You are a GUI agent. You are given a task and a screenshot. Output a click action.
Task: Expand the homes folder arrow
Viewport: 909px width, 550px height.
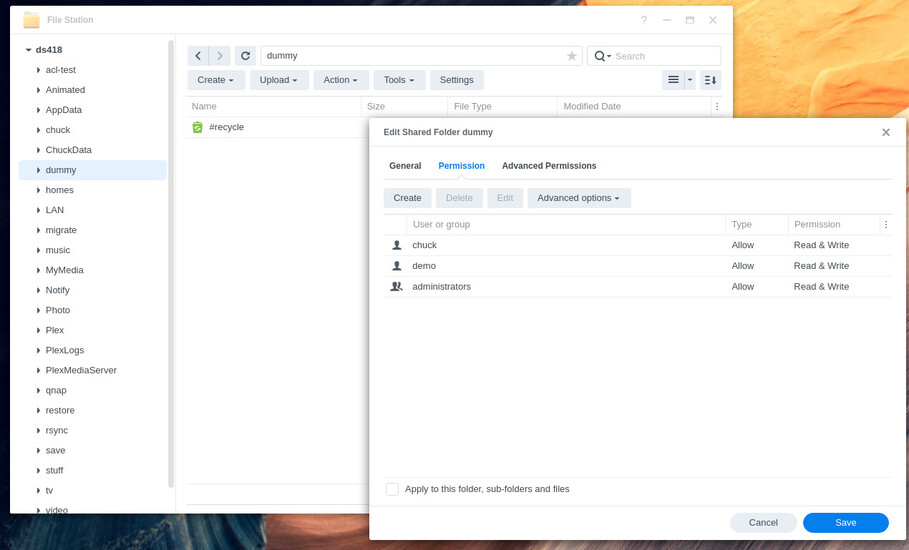pyautogui.click(x=38, y=190)
